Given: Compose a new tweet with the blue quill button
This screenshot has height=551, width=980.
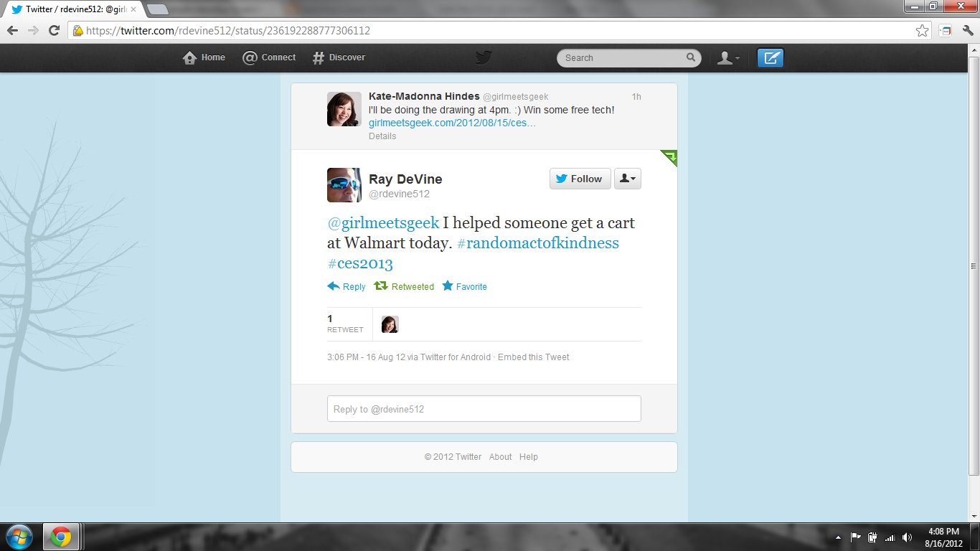Looking at the screenshot, I should (771, 58).
